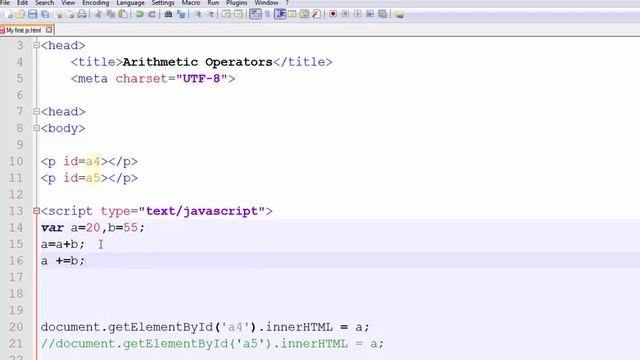This screenshot has height=360, width=640.
Task: Click on title text 'Arithmetic Operators'
Action: tap(198, 62)
